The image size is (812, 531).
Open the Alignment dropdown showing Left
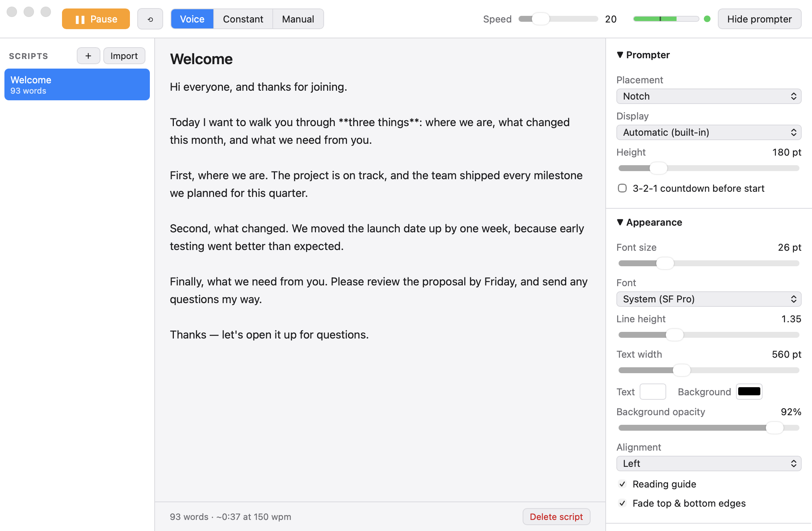tap(709, 464)
